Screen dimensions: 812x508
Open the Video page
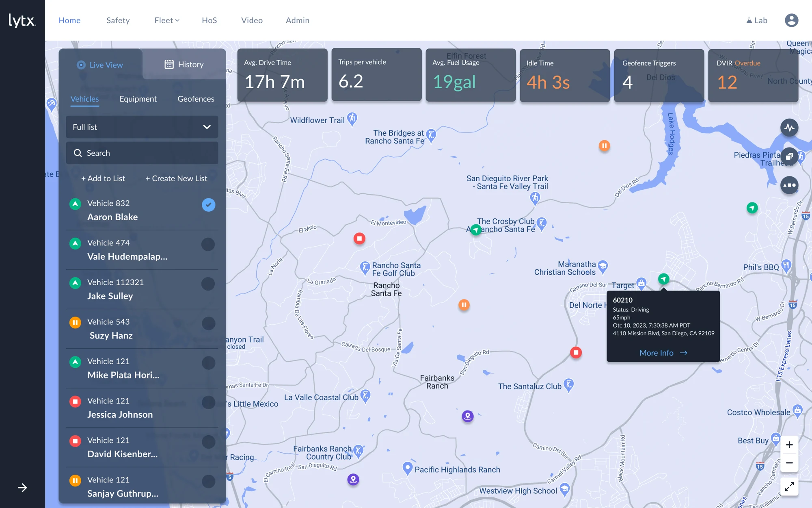252,20
